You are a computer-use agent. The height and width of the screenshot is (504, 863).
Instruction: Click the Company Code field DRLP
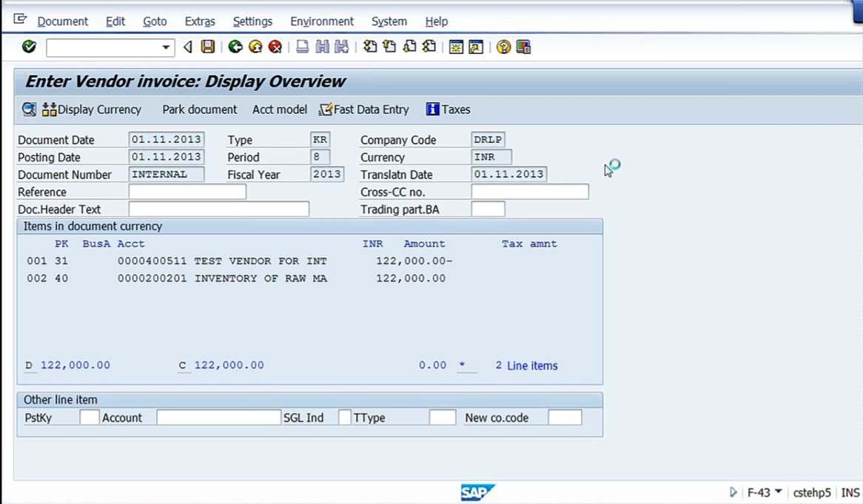(x=488, y=140)
